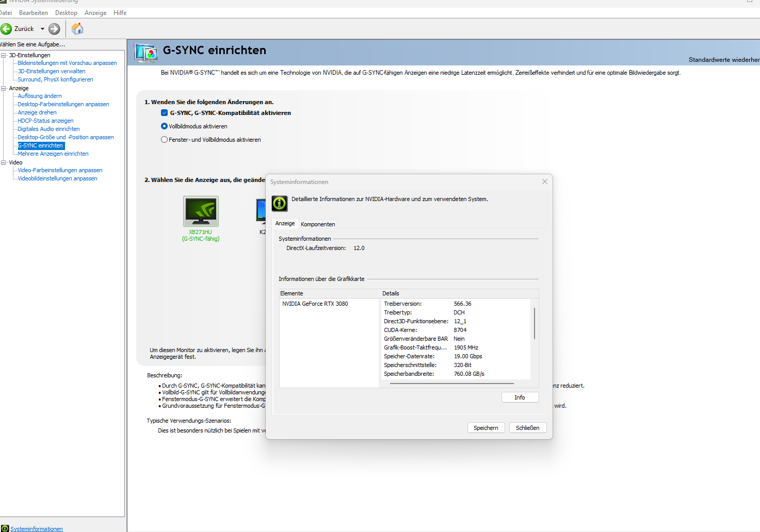Click the Systeminformationen icon at bottom left

coord(5,528)
